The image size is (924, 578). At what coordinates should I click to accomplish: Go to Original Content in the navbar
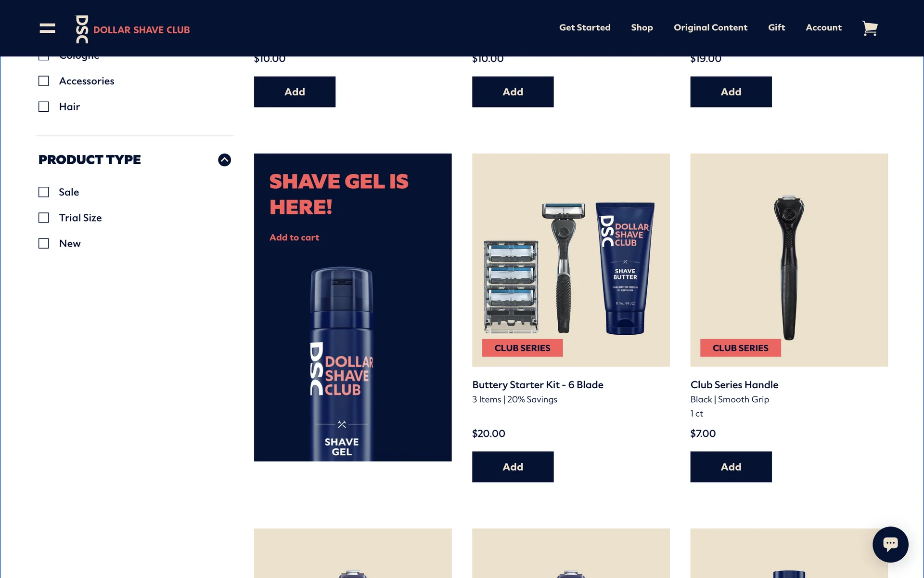tap(710, 27)
